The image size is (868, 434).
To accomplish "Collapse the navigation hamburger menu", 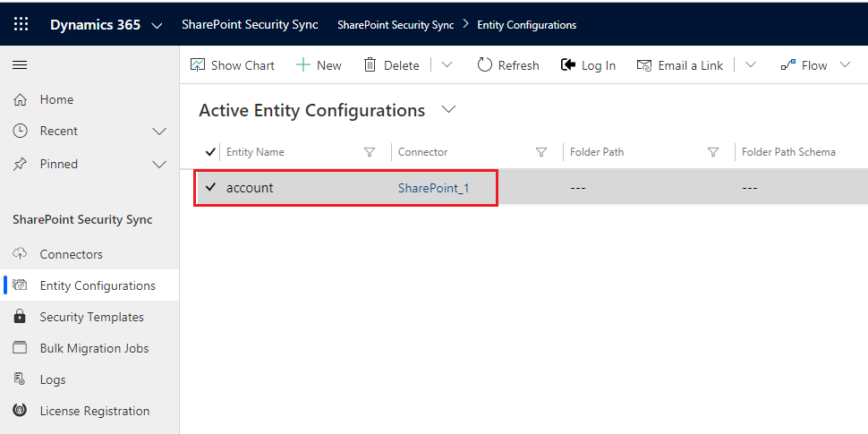I will click(x=20, y=65).
